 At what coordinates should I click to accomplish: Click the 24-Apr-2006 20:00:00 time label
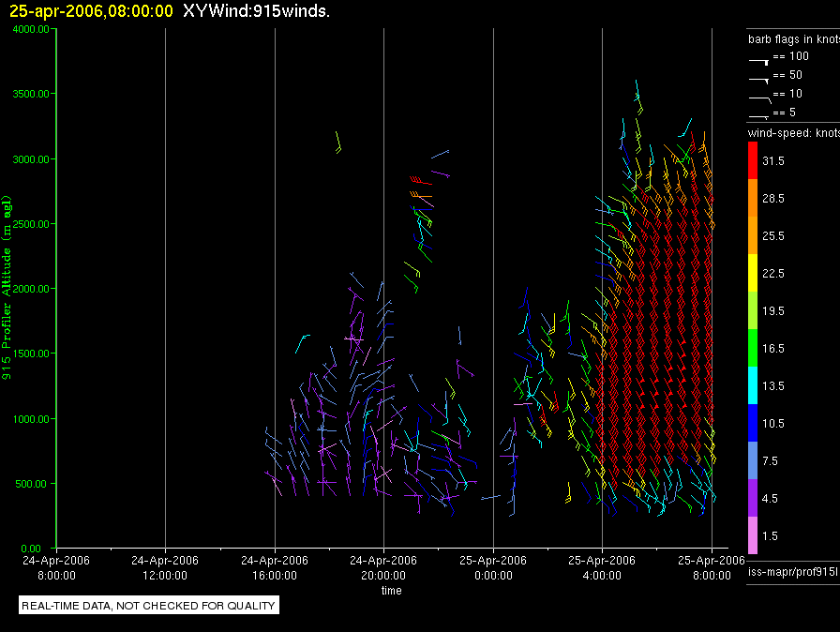(x=383, y=567)
